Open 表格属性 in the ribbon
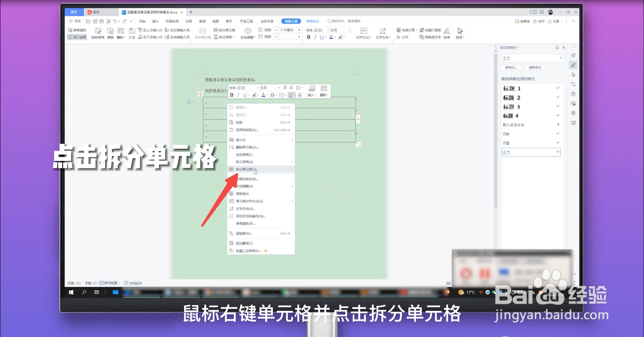 point(77,30)
